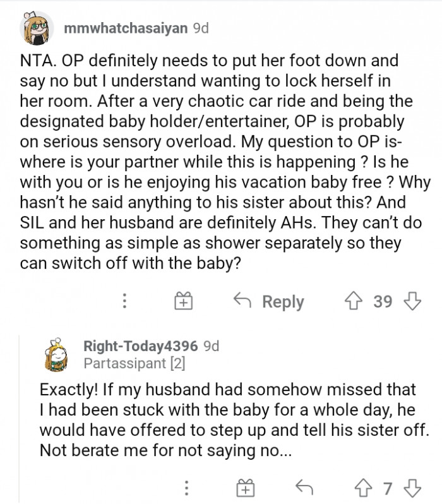Reply to mmwhatchasaiyan's comment

[271, 302]
